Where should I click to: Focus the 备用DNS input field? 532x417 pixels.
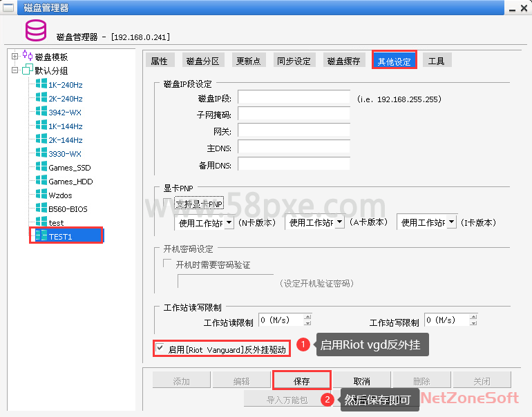(x=294, y=164)
